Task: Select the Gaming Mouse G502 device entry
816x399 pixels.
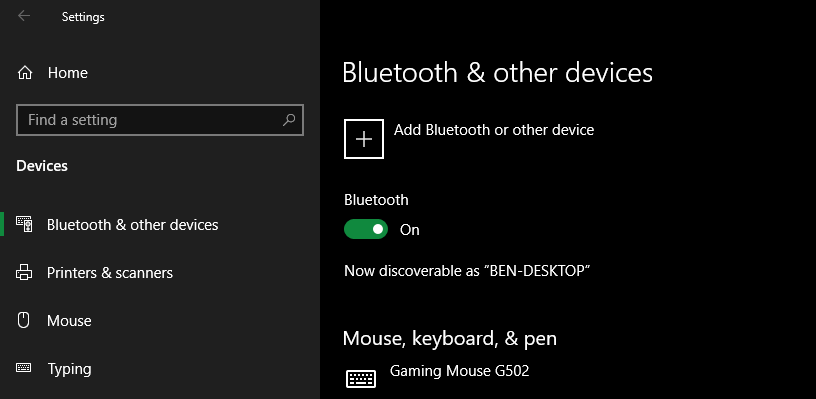Action: tap(460, 371)
